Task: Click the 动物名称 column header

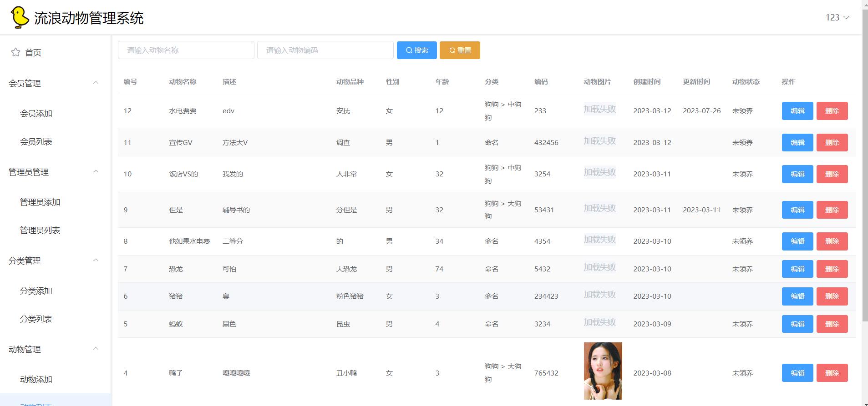Action: (183, 82)
